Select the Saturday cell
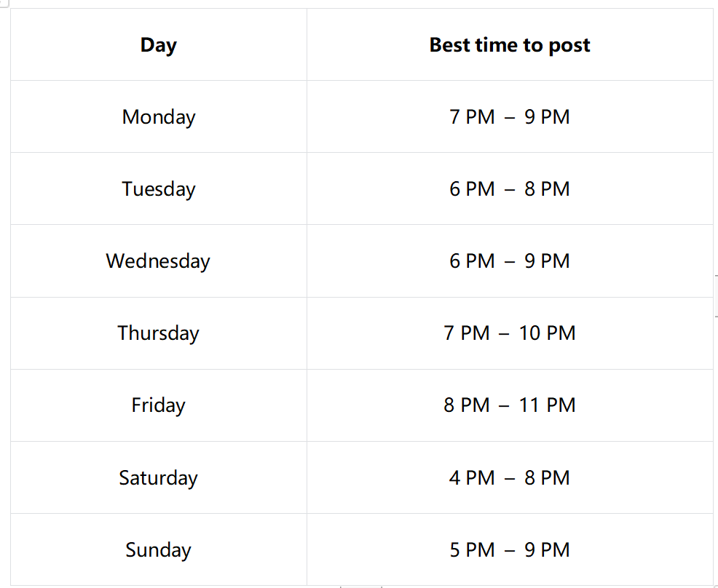The image size is (718, 588). click(159, 478)
